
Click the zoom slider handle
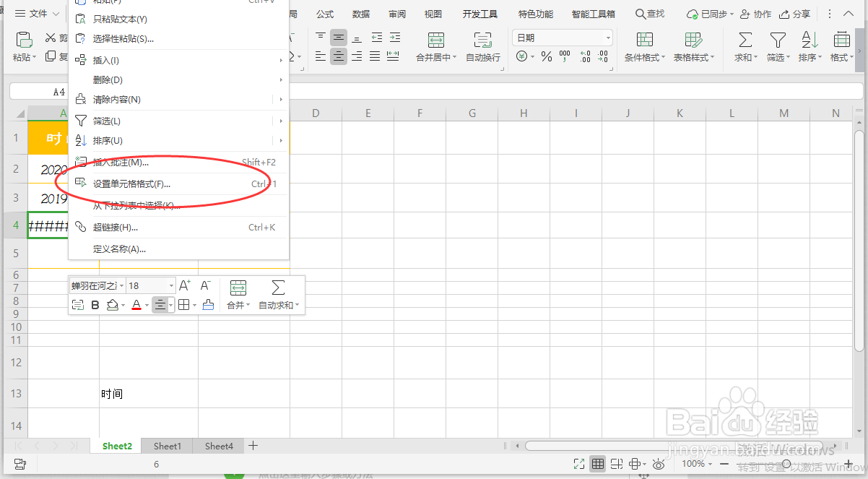coord(786,464)
